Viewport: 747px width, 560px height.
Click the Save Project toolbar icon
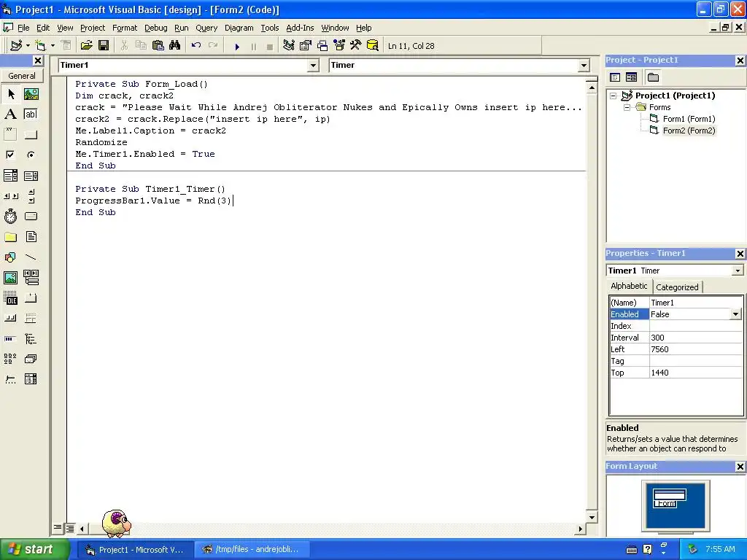104,46
